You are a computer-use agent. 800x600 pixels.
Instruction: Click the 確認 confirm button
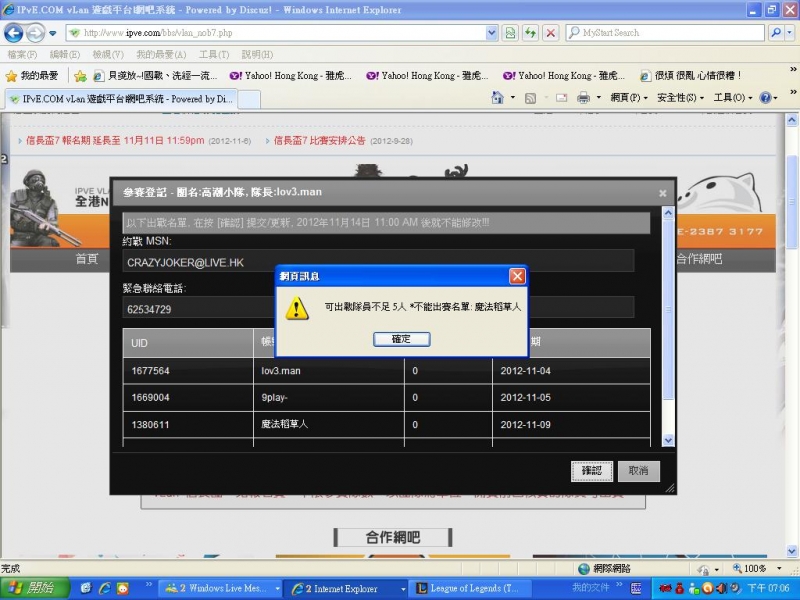click(591, 471)
